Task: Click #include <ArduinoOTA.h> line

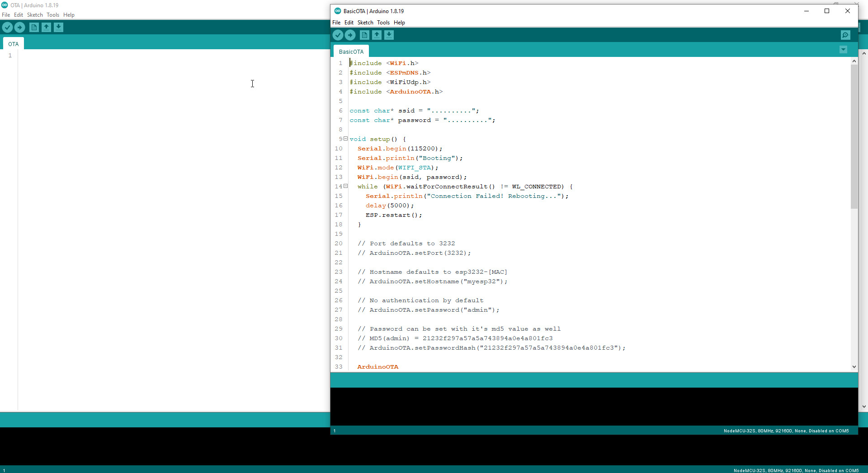Action: coord(396,92)
